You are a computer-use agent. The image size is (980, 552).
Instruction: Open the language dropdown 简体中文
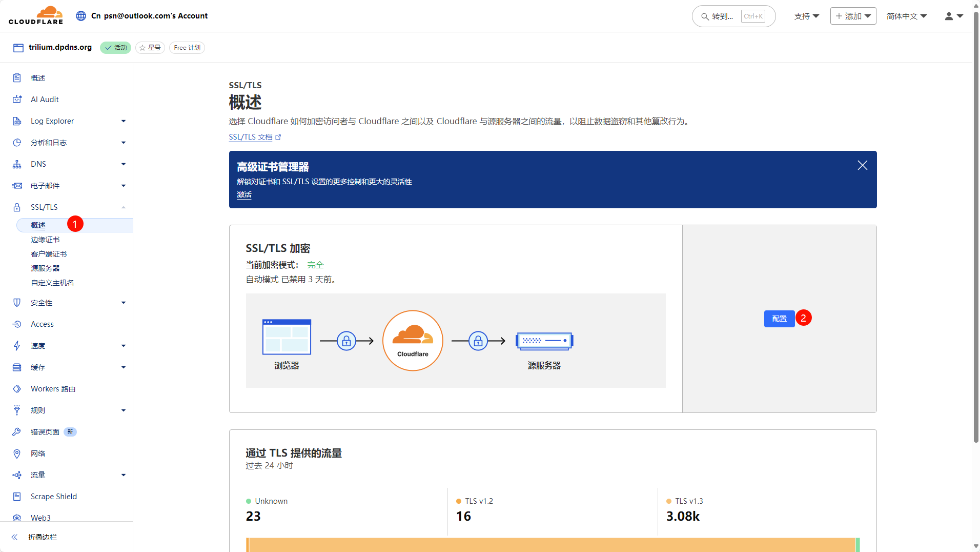point(906,16)
